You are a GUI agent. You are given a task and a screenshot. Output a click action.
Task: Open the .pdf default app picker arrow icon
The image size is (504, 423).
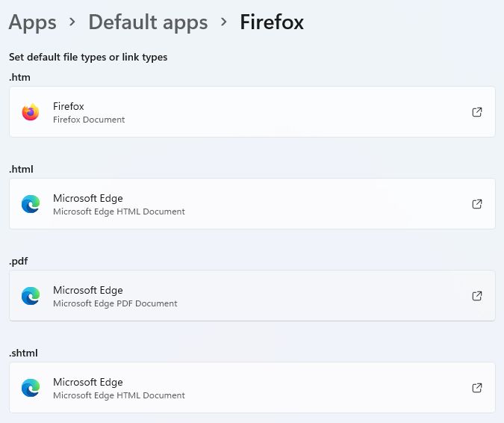477,296
